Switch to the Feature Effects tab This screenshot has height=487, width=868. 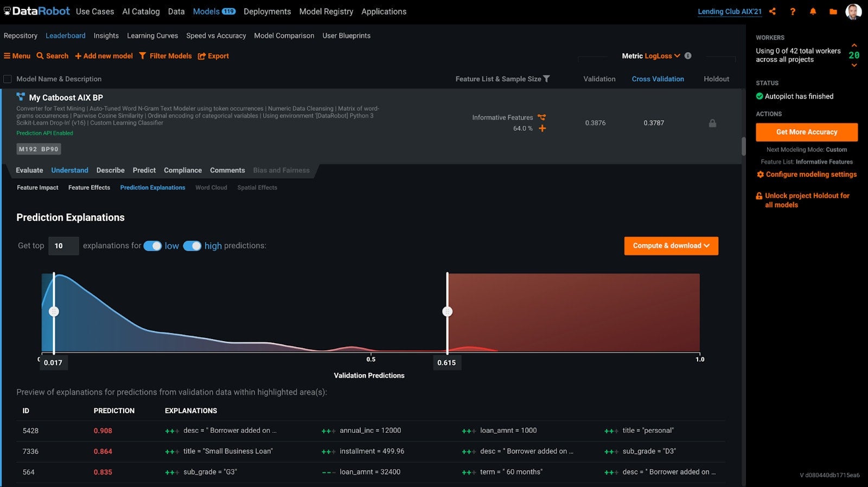(89, 188)
